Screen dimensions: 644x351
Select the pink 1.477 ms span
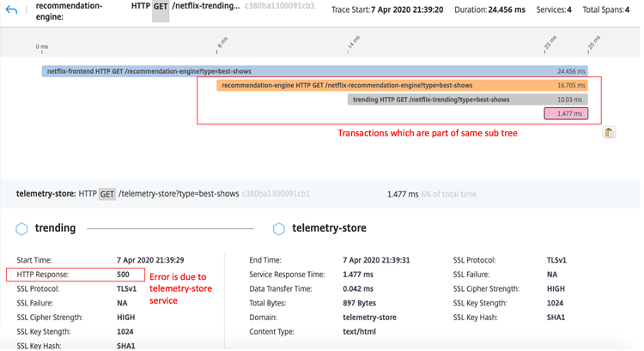(x=566, y=114)
